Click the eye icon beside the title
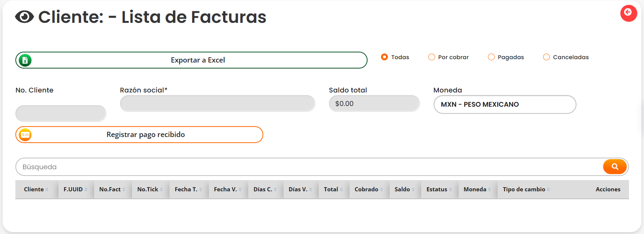The image size is (644, 234). pyautogui.click(x=24, y=17)
